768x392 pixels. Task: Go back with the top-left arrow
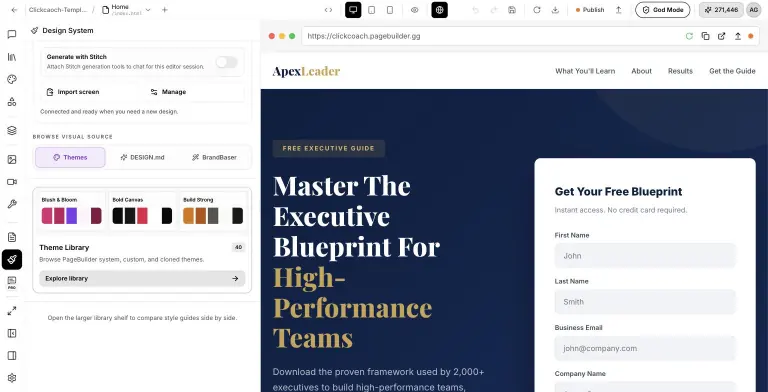[x=14, y=10]
